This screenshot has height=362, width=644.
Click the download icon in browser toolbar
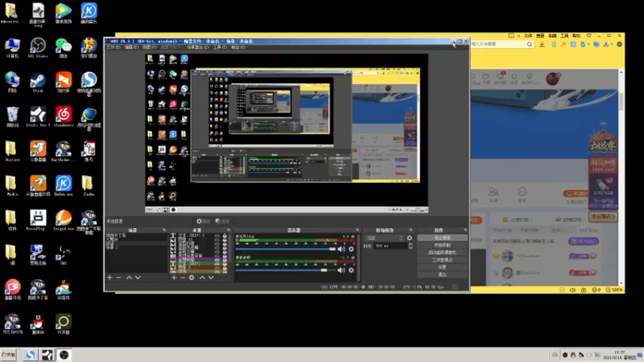[542, 44]
